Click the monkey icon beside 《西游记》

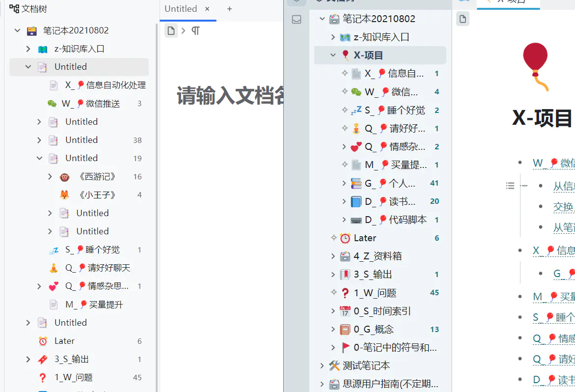click(x=64, y=177)
